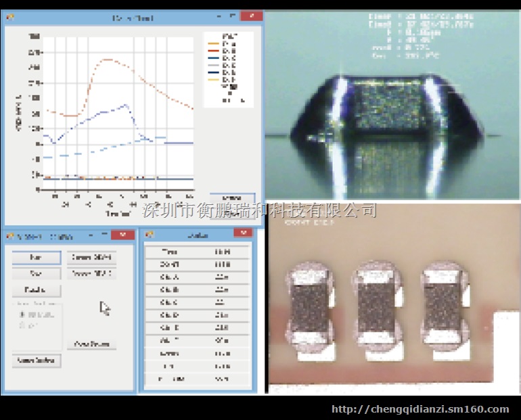521x420 pixels.
Task: Click the chengqidianzi.sm160.com URL
Action: pos(420,409)
